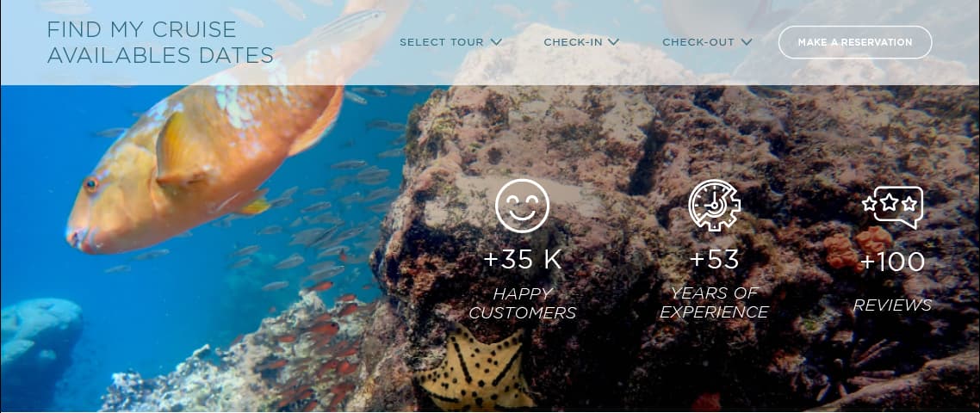
Task: Click the clock and gear experience icon
Action: tap(715, 206)
